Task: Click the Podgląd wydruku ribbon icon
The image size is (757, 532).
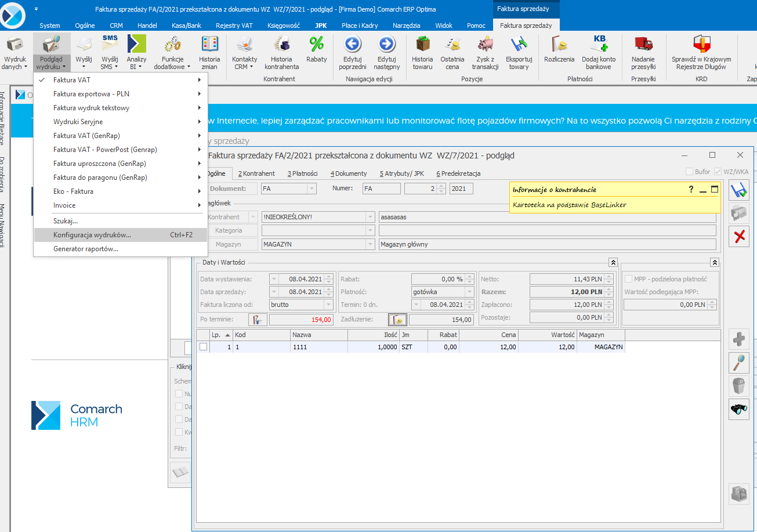Action: [52, 45]
